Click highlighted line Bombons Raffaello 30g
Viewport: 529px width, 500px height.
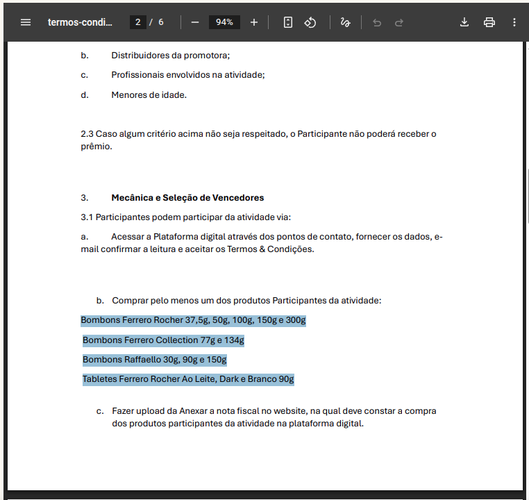155,360
